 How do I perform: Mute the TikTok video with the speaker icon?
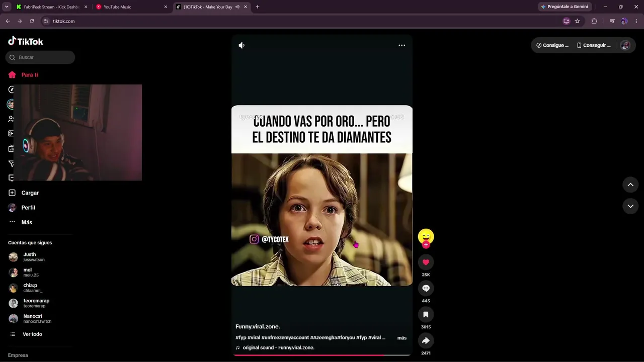242,45
